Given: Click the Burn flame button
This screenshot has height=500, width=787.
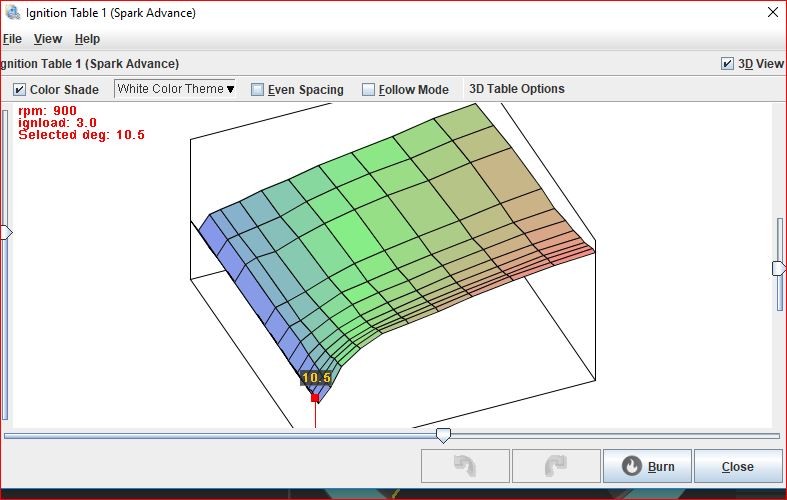Looking at the screenshot, I should [647, 466].
